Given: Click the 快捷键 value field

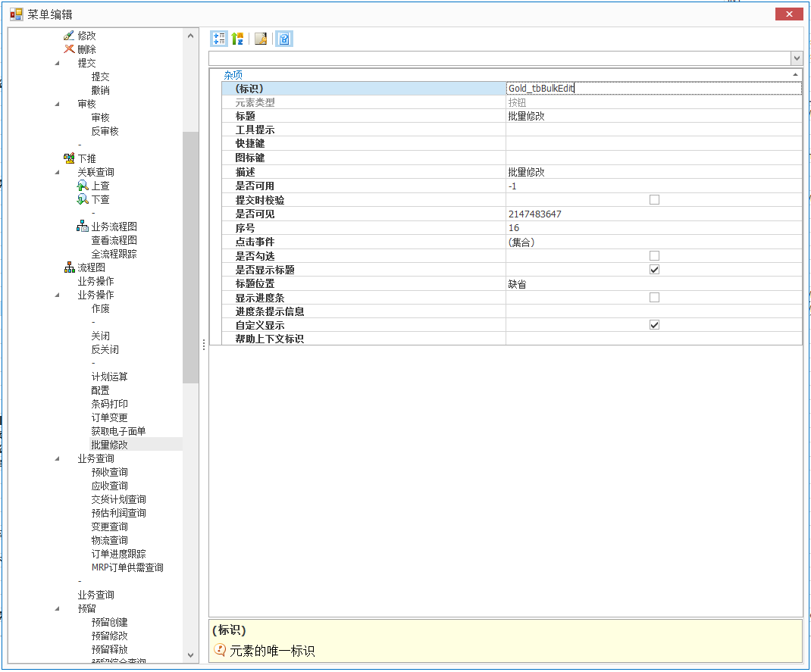Looking at the screenshot, I should 654,144.
